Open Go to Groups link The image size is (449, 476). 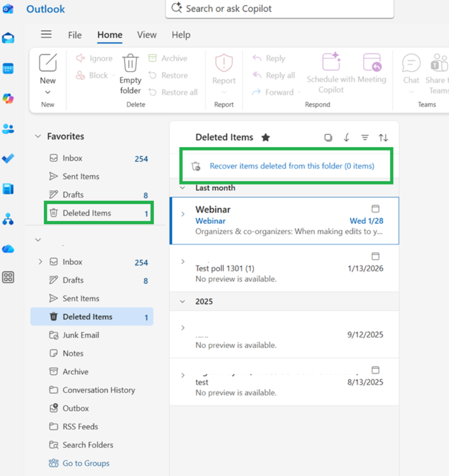click(86, 463)
